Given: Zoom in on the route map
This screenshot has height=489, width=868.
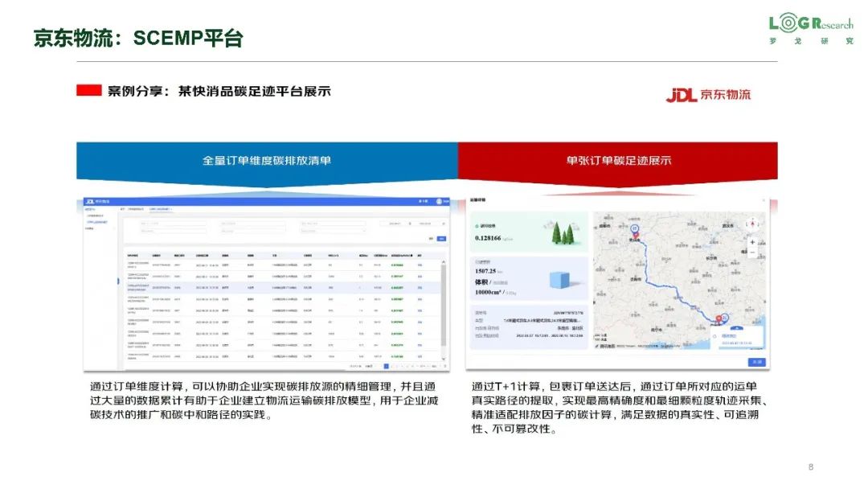Looking at the screenshot, I should tap(752, 243).
